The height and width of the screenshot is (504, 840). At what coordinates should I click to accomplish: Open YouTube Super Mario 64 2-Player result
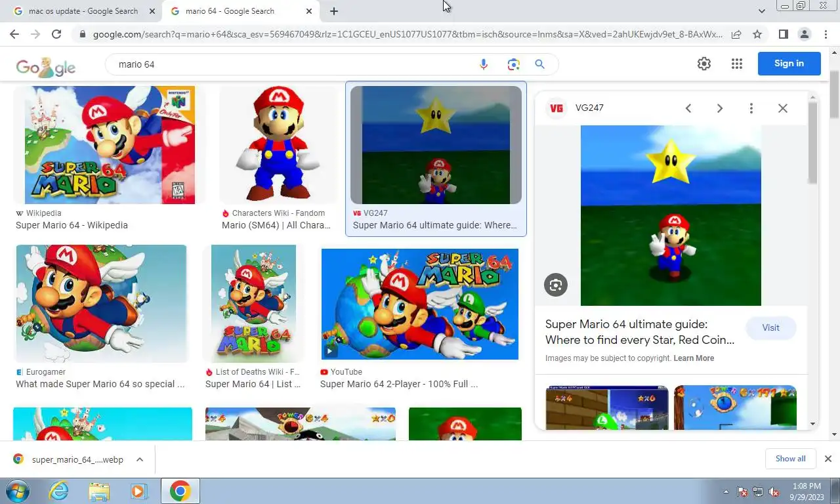pos(399,384)
